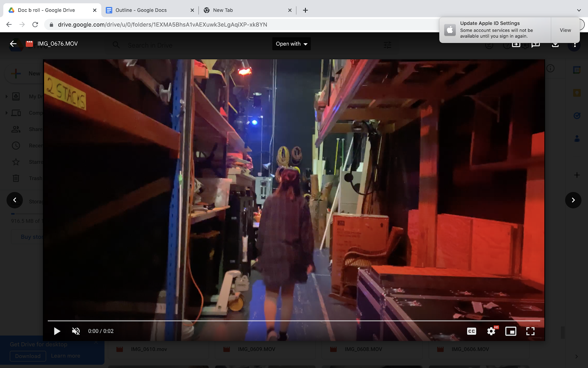Select file IMG_0609.MOV
The width and height of the screenshot is (588, 368).
[265, 350]
